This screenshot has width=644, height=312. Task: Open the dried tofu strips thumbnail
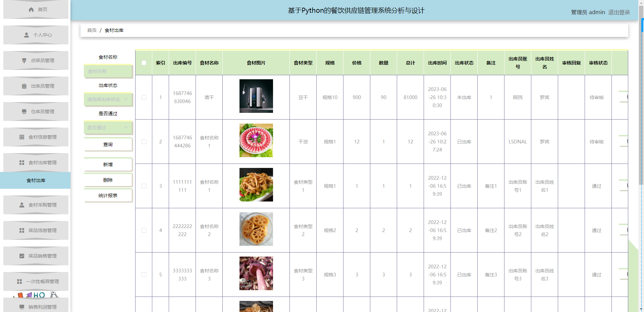point(256,185)
